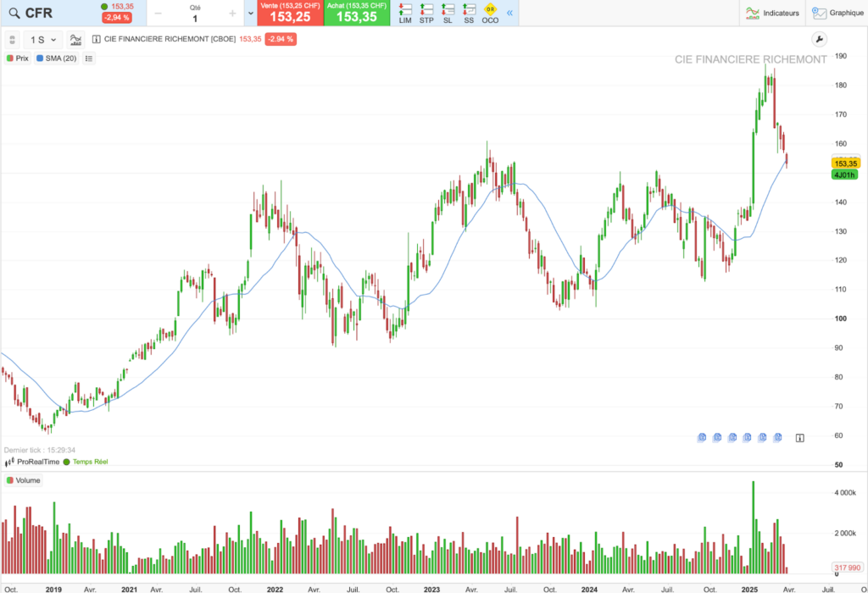Viewport: 868px width, 593px height.
Task: Click the red -2,94 % badge under CFR price
Action: point(117,18)
